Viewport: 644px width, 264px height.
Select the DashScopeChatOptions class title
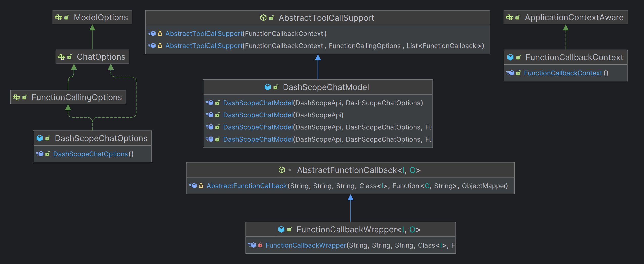pos(101,138)
